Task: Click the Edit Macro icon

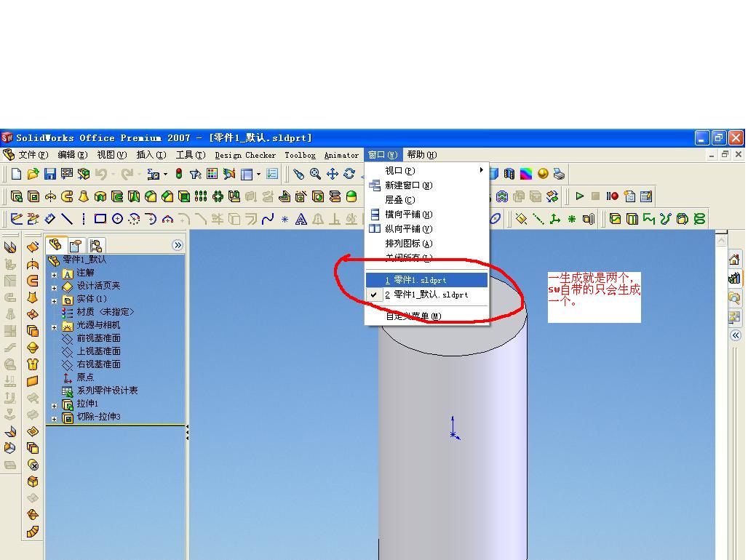Action: coord(646,196)
